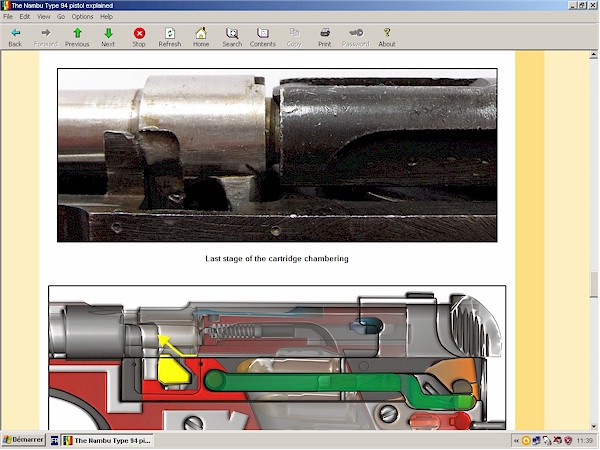
Task: Print the current page
Action: tap(325, 37)
